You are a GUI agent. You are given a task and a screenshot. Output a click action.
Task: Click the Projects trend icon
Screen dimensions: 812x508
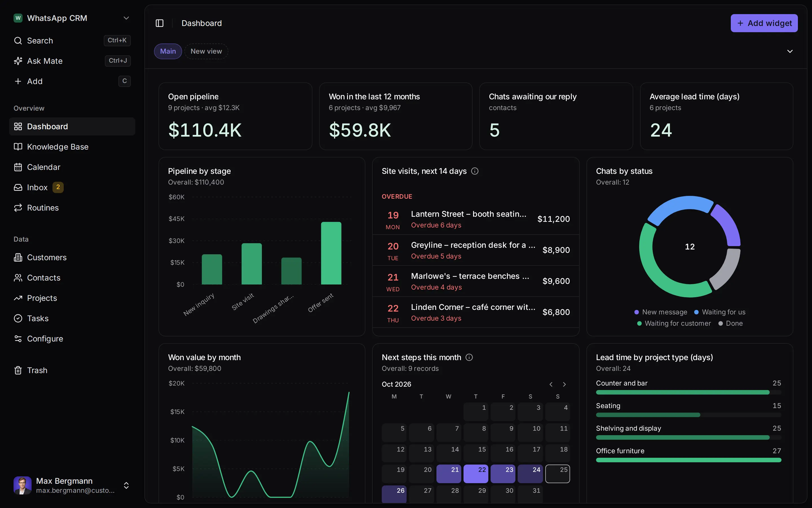tap(18, 298)
